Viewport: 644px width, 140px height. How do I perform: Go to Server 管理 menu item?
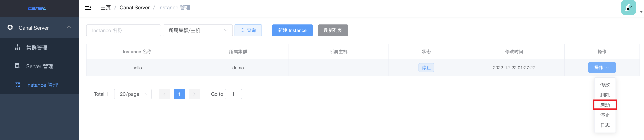tap(40, 66)
